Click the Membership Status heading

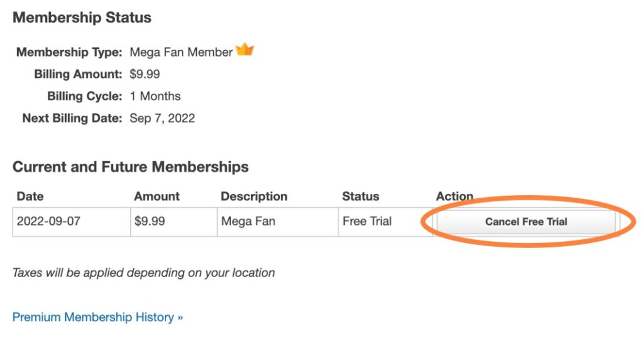[x=82, y=18]
